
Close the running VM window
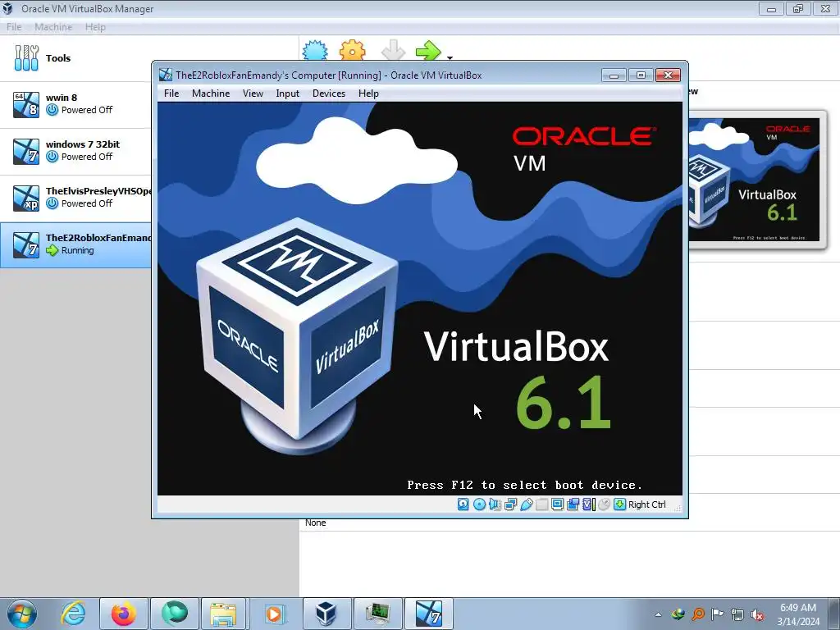(668, 75)
